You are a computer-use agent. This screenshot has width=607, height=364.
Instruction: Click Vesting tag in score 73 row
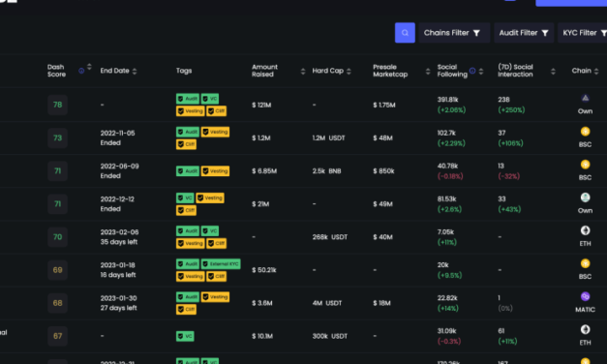tap(215, 132)
